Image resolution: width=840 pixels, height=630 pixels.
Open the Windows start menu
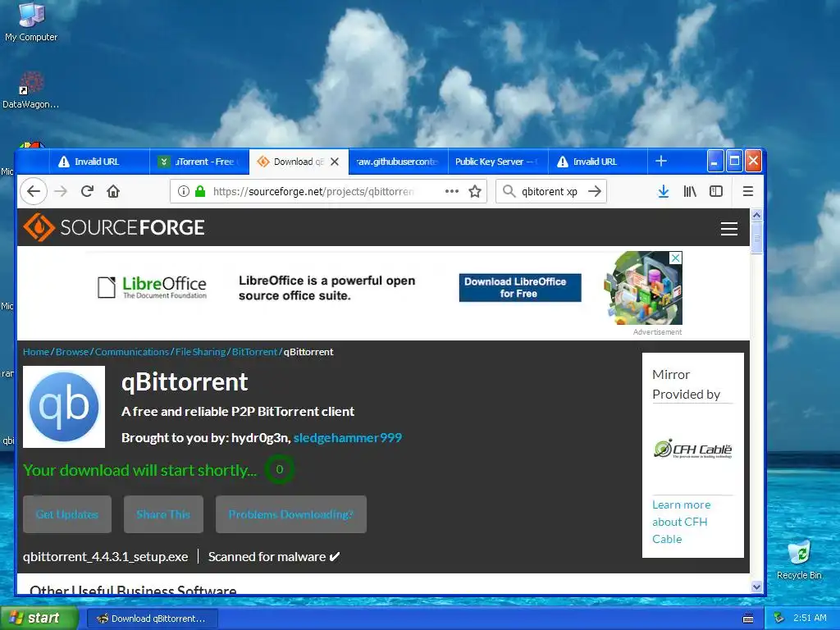pos(39,618)
